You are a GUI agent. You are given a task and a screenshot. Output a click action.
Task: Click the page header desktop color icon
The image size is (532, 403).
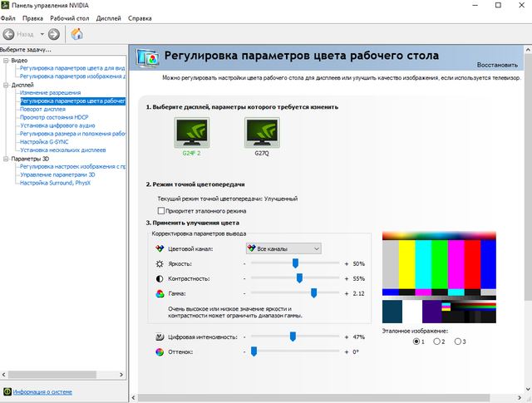[x=147, y=58]
